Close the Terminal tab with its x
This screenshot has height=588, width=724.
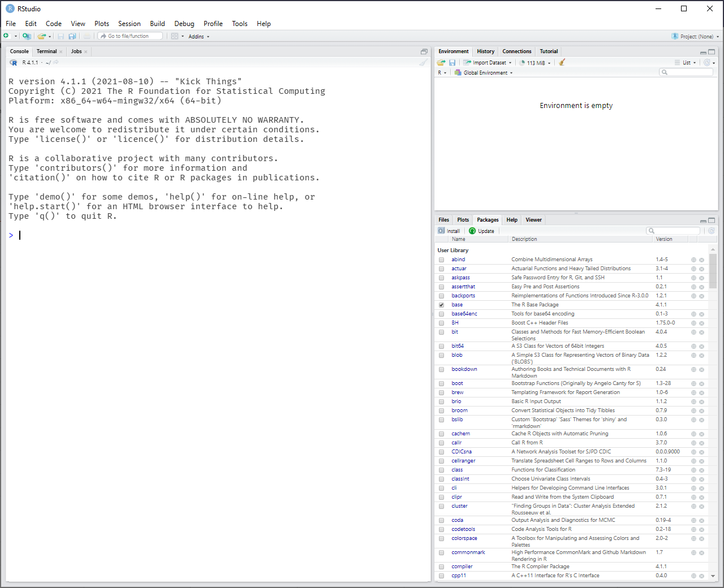61,51
